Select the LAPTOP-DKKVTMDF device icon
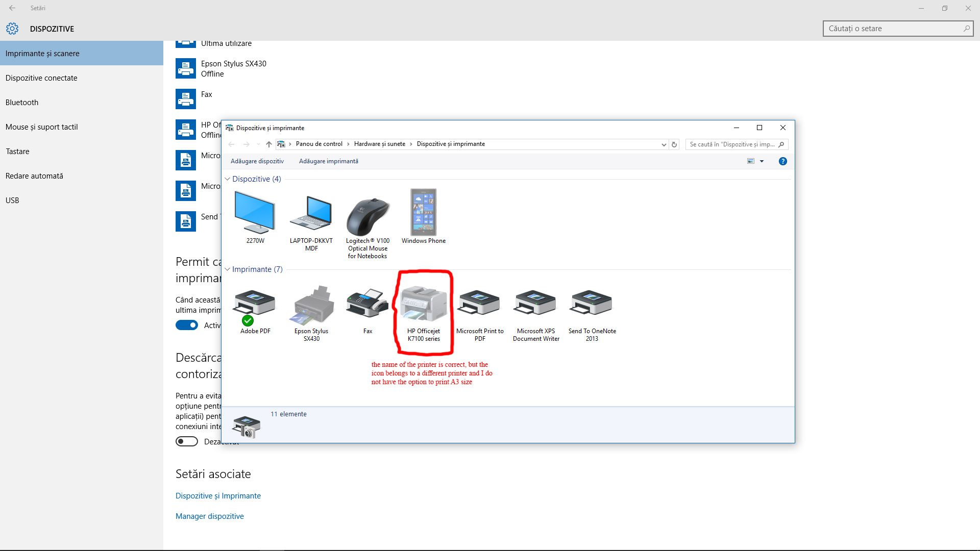980x551 pixels. coord(311,213)
